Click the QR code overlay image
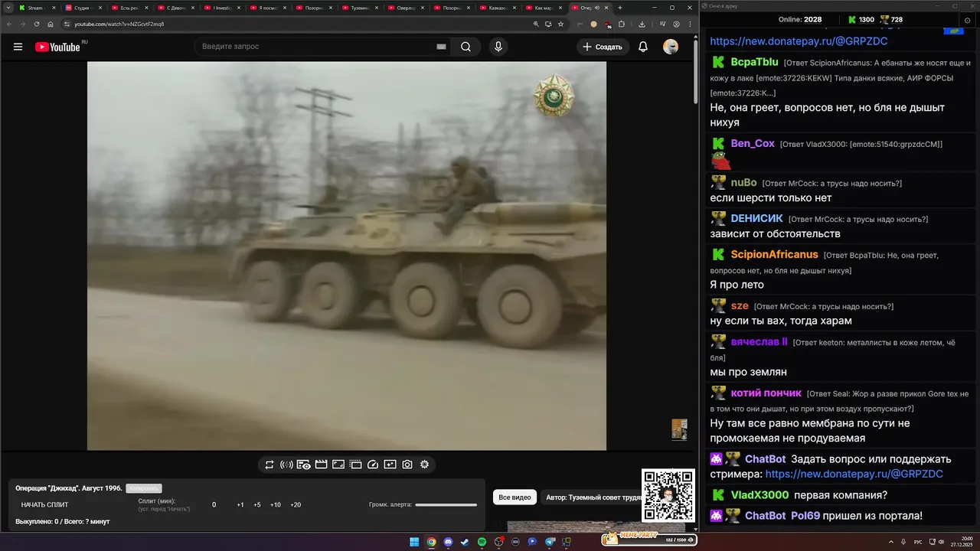Image resolution: width=980 pixels, height=551 pixels. [668, 496]
